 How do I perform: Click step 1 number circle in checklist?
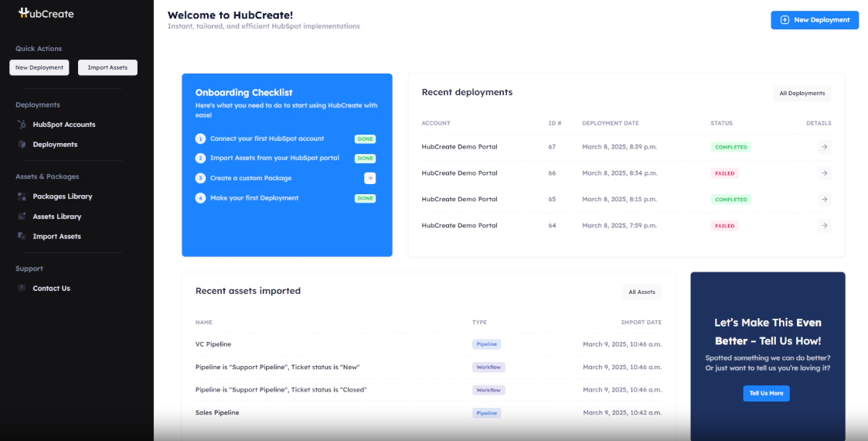coord(200,138)
